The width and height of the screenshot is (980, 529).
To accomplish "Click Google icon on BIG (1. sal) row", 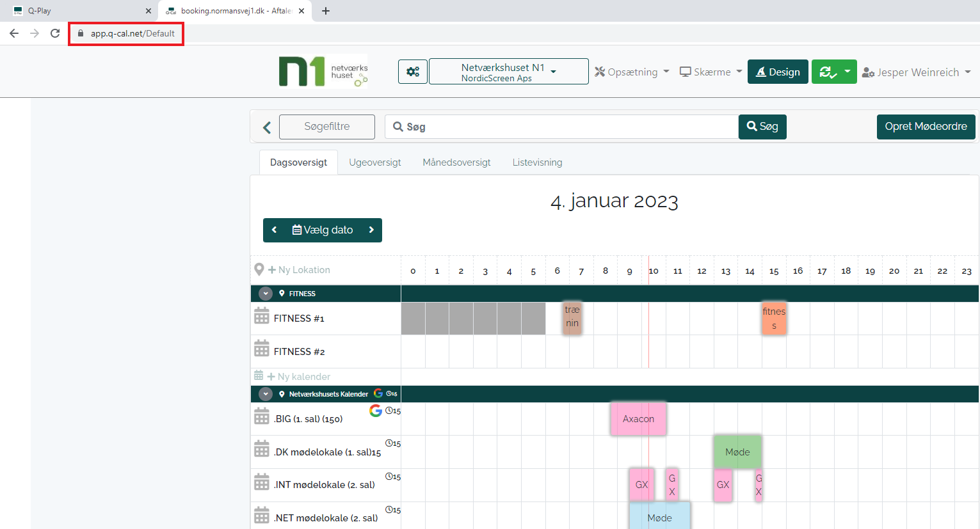I will (x=376, y=411).
